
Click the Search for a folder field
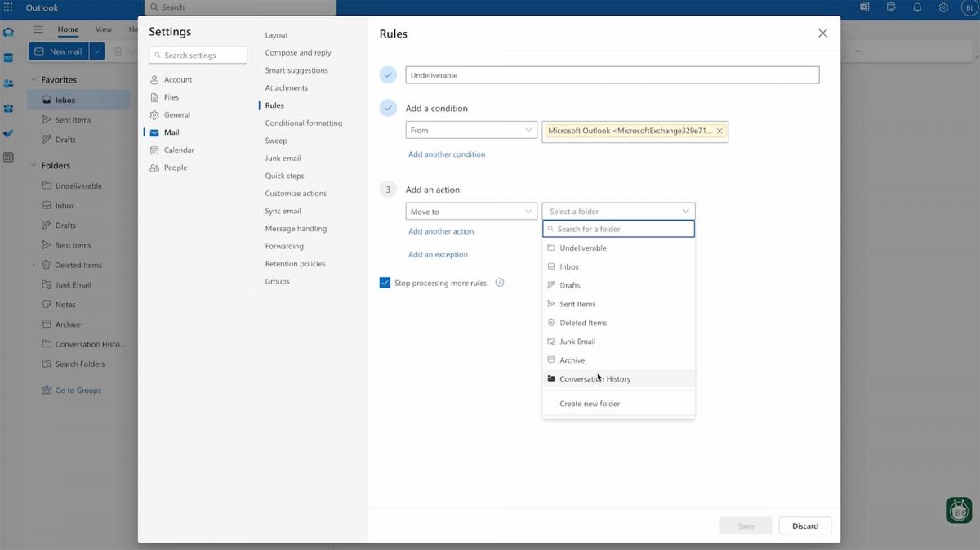coord(619,229)
